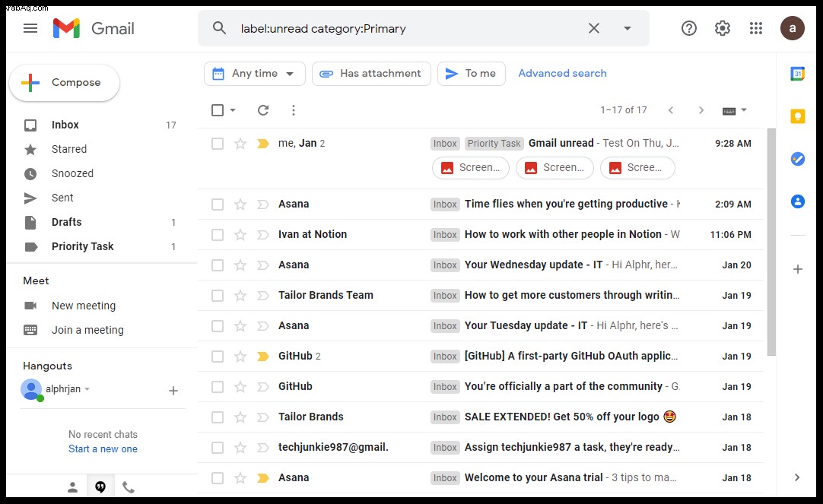Toggle importance on 'Welcome to your Asana trial'
This screenshot has height=504, width=823.
click(x=263, y=478)
